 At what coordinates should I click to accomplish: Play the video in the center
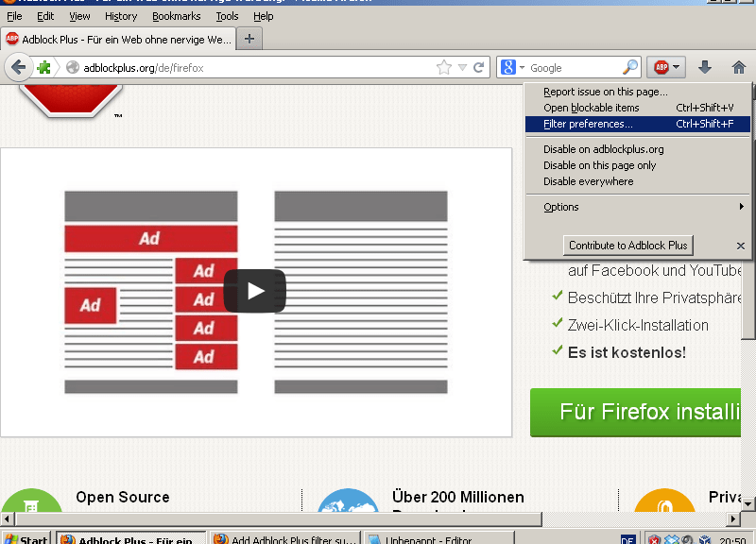pos(255,291)
